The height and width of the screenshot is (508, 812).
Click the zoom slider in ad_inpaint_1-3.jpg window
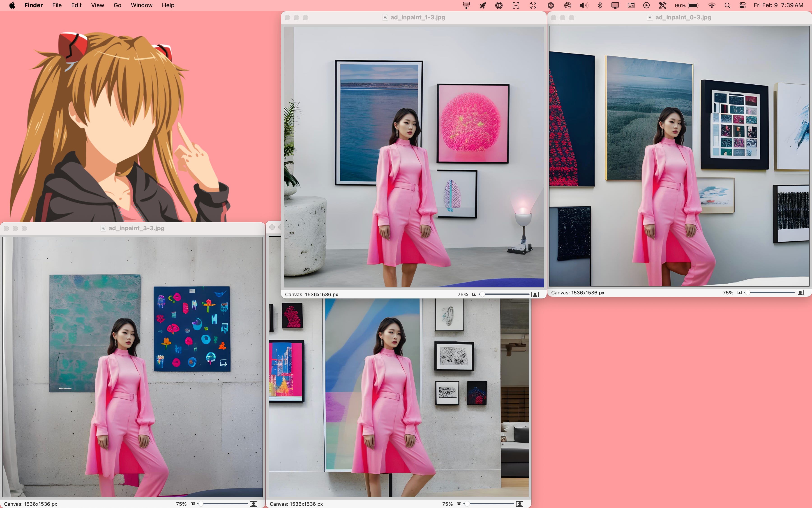(504, 294)
